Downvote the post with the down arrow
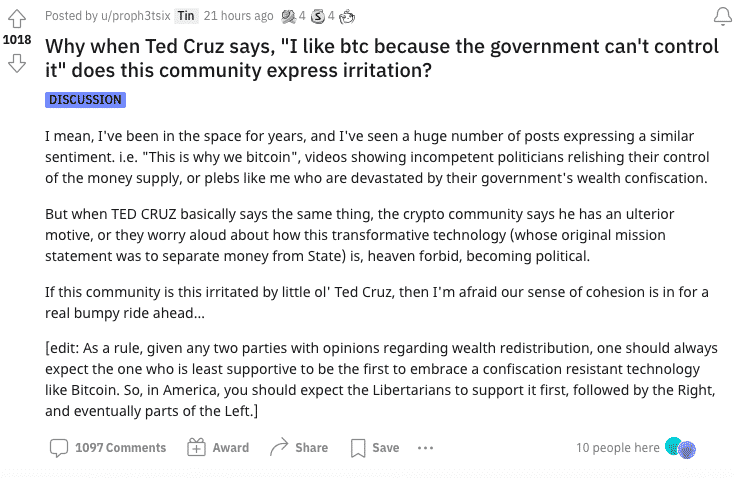The width and height of the screenshot is (735, 478). (17, 63)
